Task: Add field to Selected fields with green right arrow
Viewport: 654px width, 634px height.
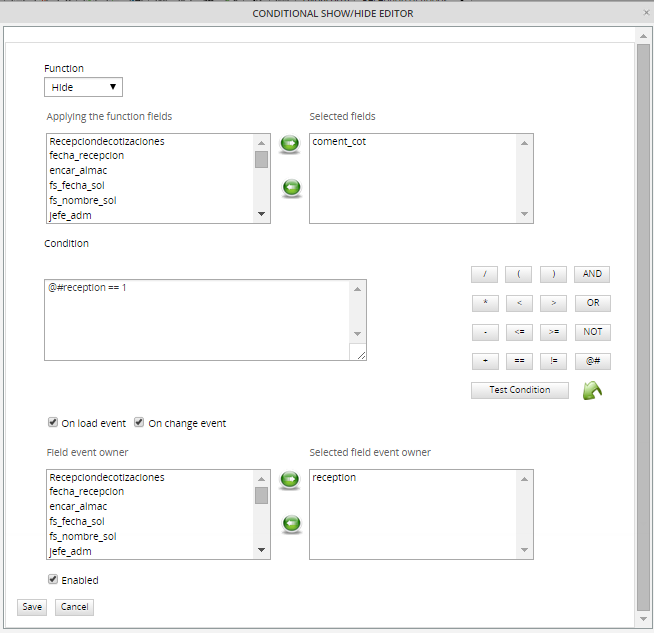Action: pos(290,144)
